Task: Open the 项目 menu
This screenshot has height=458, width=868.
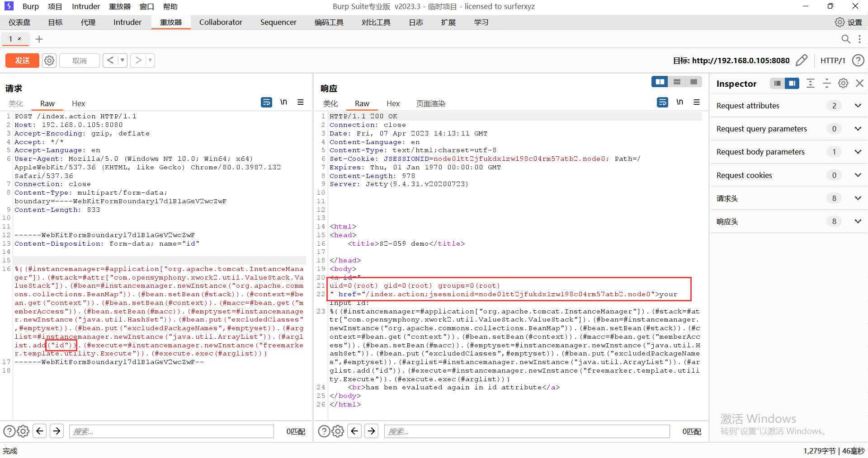Action: 55,6
